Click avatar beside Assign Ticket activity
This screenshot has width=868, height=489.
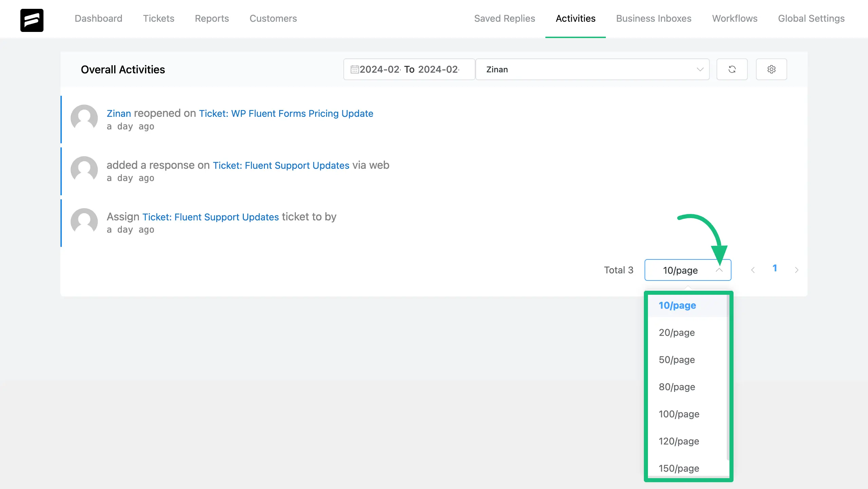(84, 221)
